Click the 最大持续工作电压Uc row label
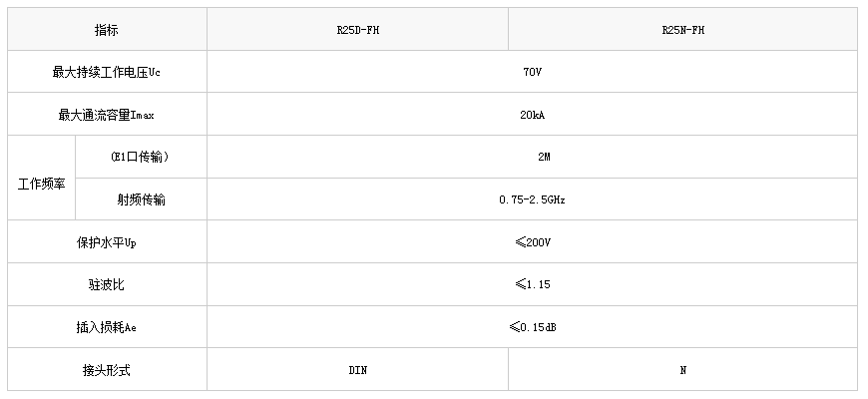The width and height of the screenshot is (868, 399). (x=106, y=73)
